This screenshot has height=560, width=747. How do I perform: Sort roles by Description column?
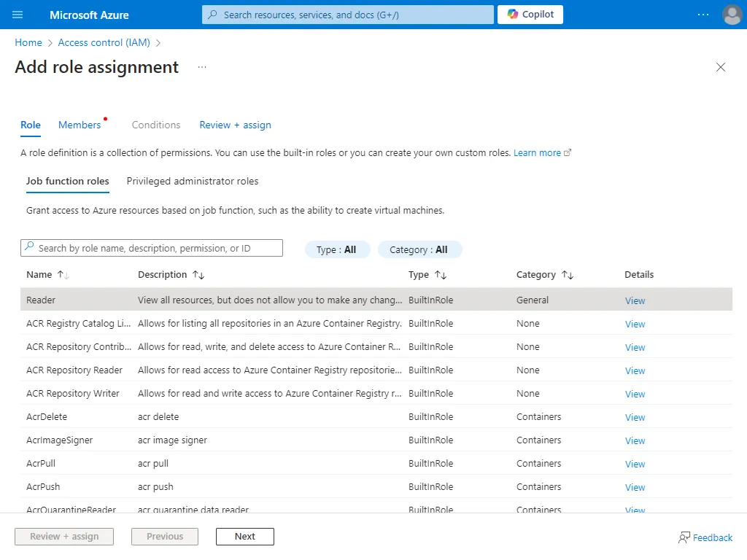click(x=171, y=275)
